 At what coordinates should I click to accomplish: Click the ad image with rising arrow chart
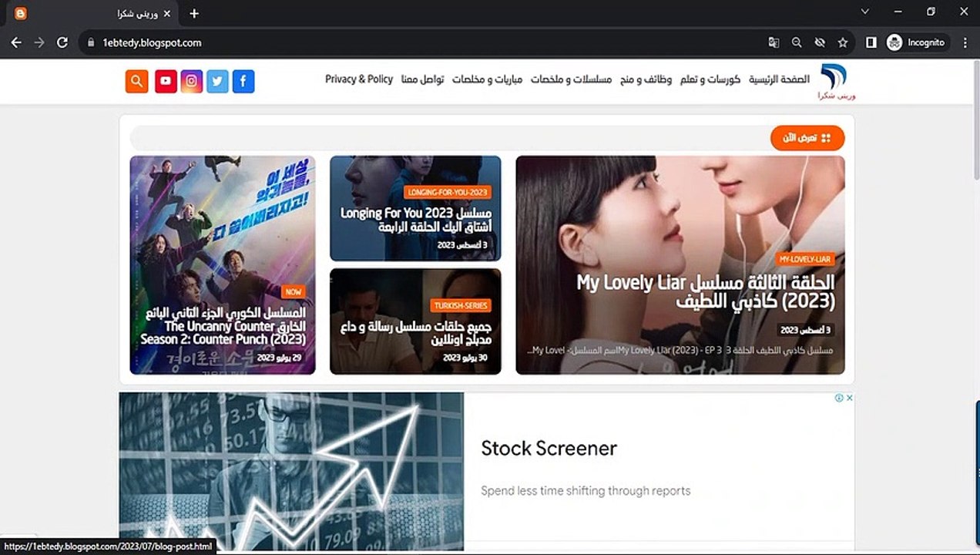[x=291, y=471]
